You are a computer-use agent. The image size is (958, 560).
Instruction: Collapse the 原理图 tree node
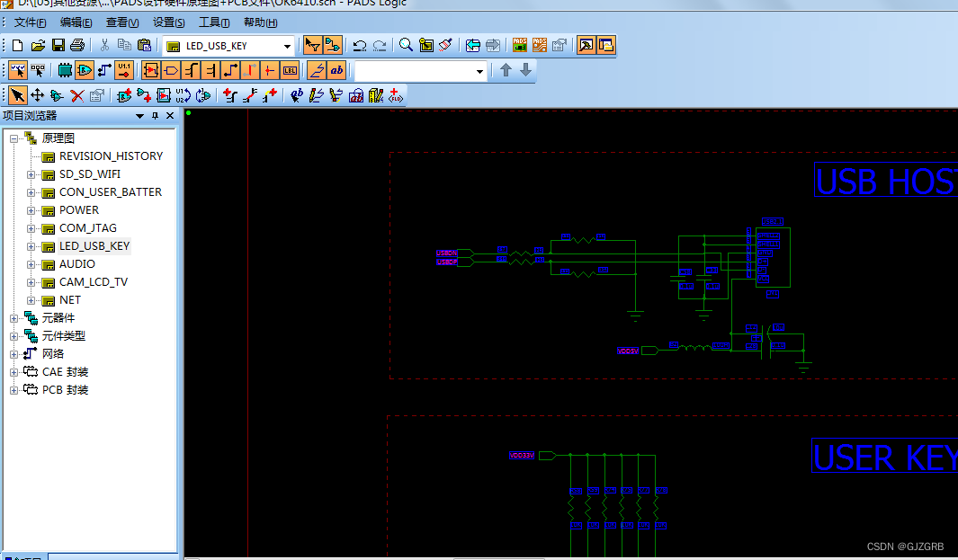coord(13,138)
